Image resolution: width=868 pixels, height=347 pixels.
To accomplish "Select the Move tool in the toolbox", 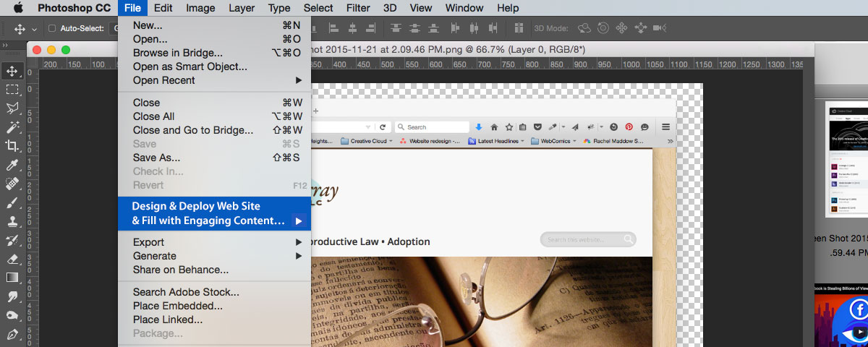I will 12,71.
